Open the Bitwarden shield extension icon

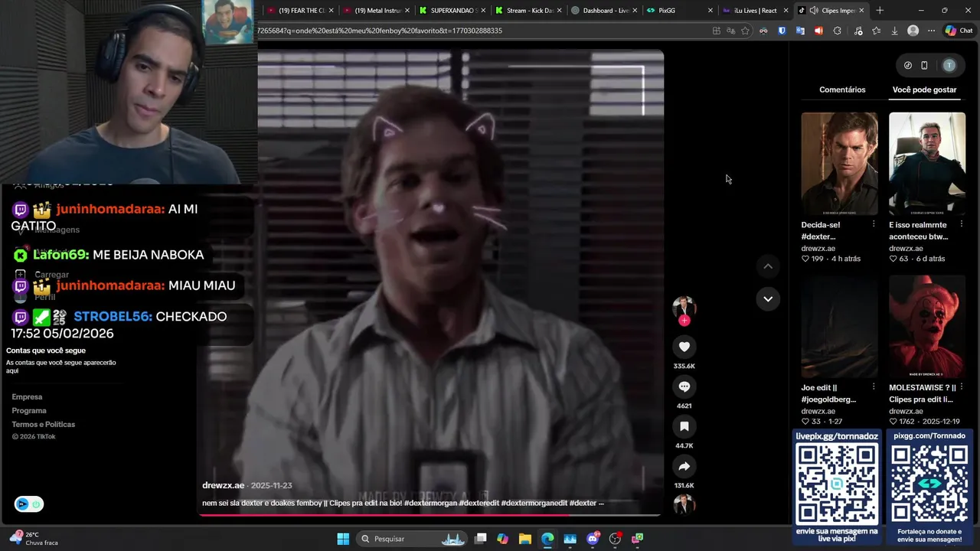click(x=782, y=31)
